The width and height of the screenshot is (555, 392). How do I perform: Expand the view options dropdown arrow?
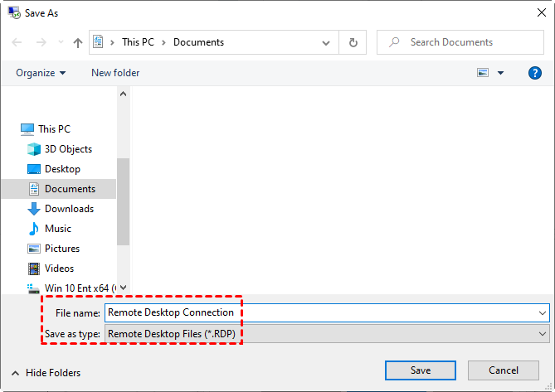click(500, 73)
